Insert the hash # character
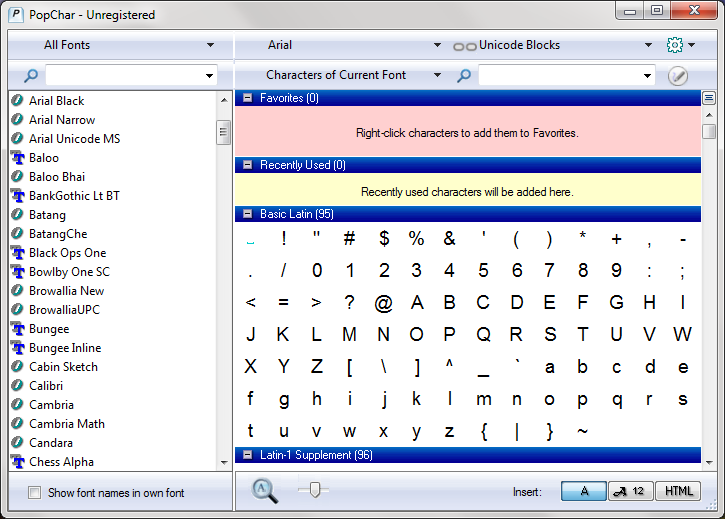This screenshot has height=519, width=725. (x=350, y=239)
